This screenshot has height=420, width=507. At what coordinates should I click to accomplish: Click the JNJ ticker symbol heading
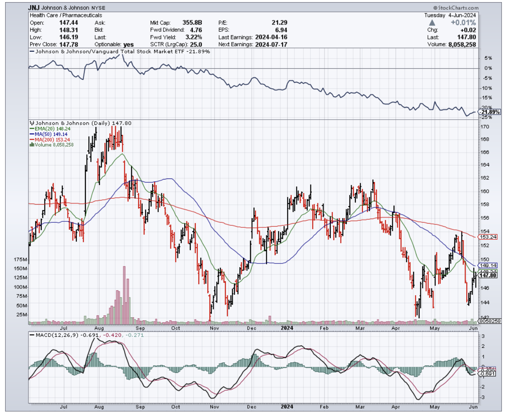[35, 8]
